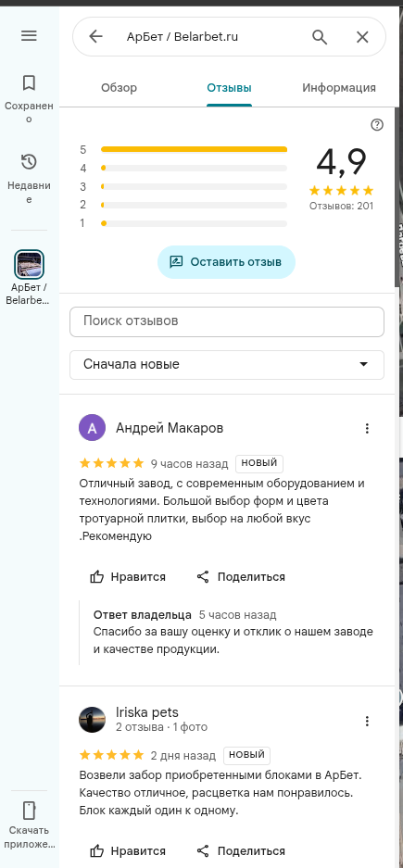The width and height of the screenshot is (403, 868).
Task: Open Iriska pets profile avatar
Action: 93,720
